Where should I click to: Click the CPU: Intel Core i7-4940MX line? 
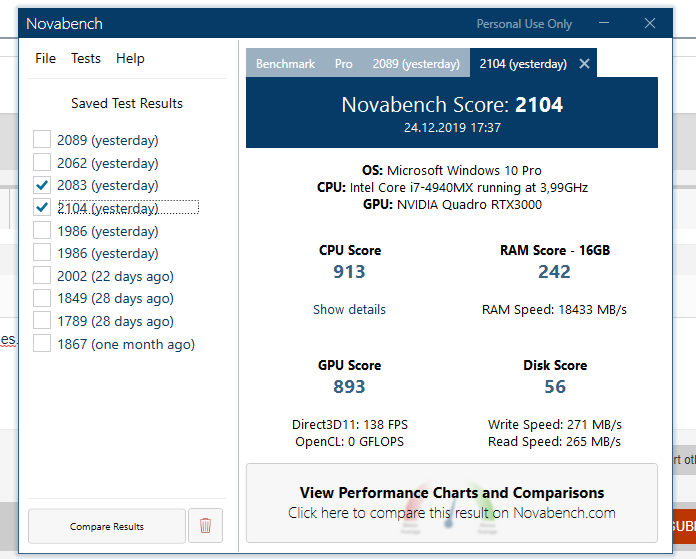click(x=452, y=188)
